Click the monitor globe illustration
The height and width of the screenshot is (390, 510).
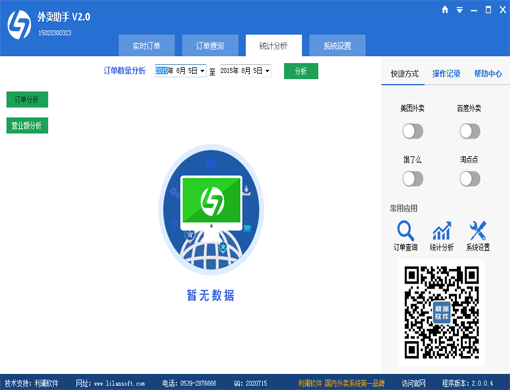click(211, 210)
